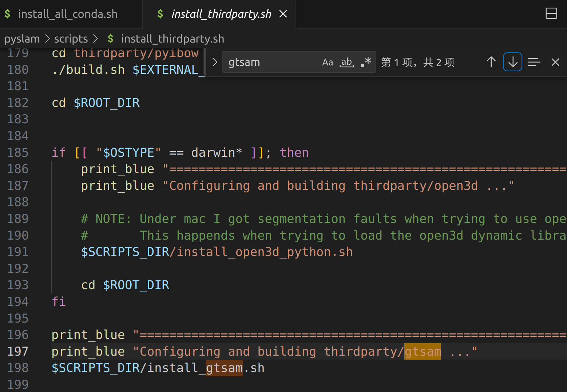567x392 pixels.
Task: Click the shell icon in the breadcrumb
Action: [x=111, y=39]
